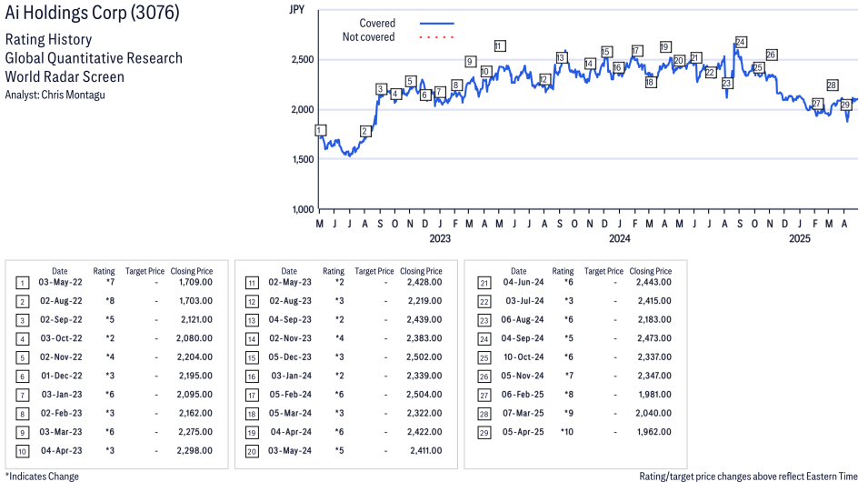868x482 pixels.
Task: Click the 1,981.00 closing price for 06-Feb-25
Action: coord(654,395)
